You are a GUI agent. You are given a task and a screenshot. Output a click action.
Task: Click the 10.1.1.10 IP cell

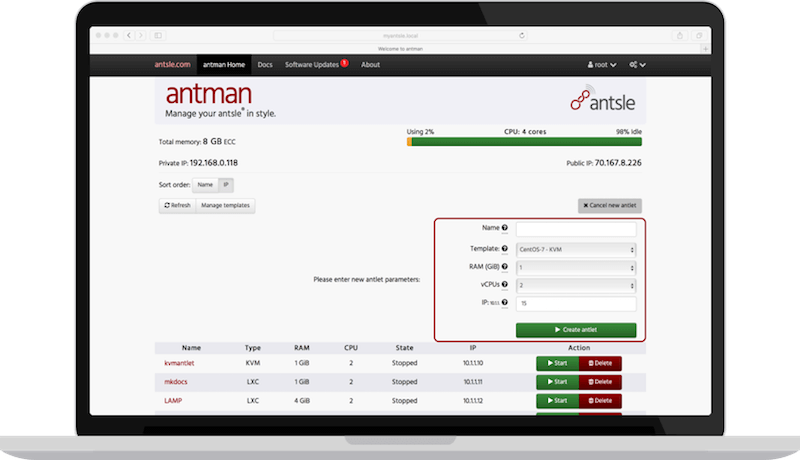tap(473, 363)
